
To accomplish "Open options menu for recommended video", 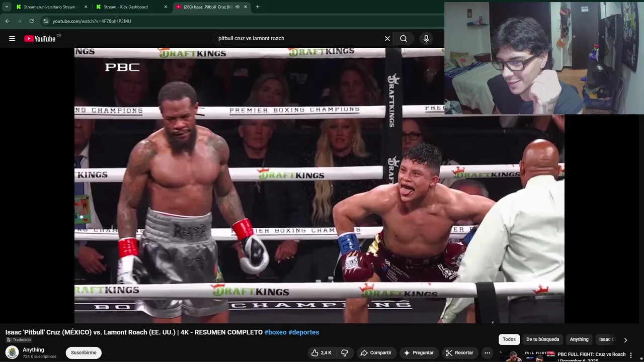I will (631, 355).
